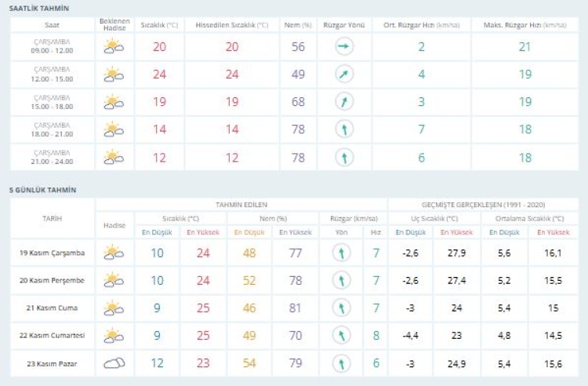
Task: Select the Maks. Rüzgar Hızı column header
Action: coord(524,25)
